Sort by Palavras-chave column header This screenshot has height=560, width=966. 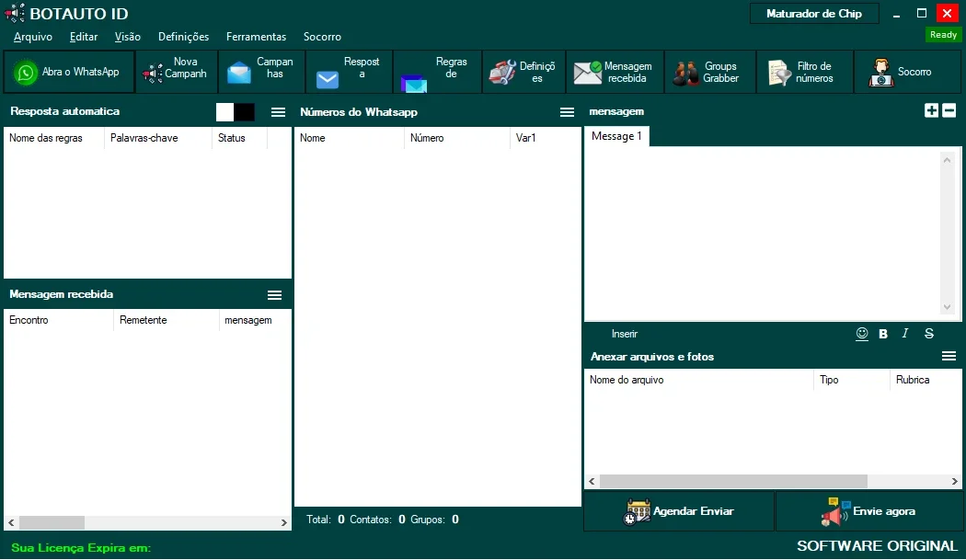click(x=157, y=138)
